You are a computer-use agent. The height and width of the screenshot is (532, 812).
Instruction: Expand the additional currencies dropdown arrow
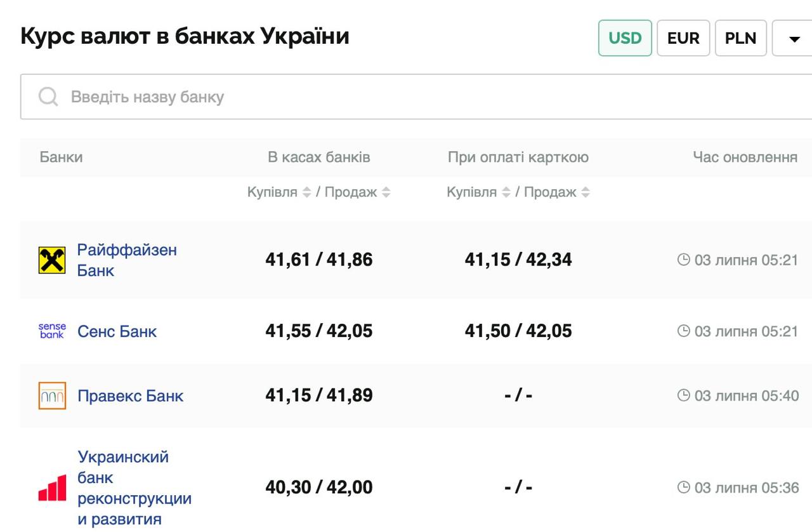click(794, 39)
